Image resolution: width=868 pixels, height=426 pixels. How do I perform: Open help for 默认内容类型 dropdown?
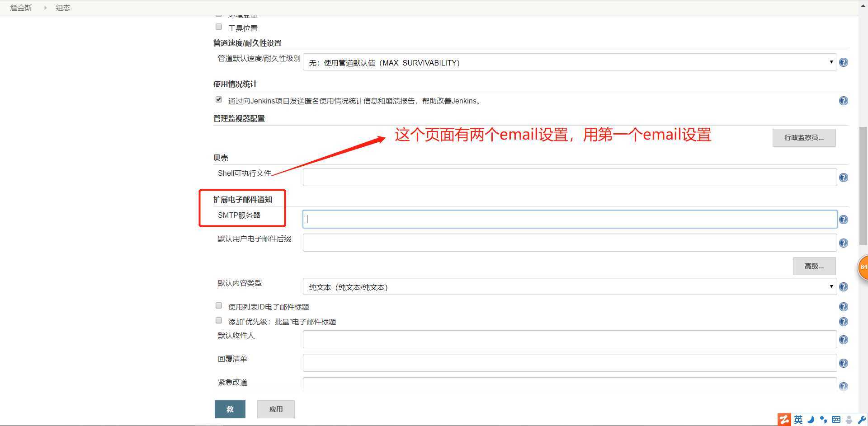844,287
